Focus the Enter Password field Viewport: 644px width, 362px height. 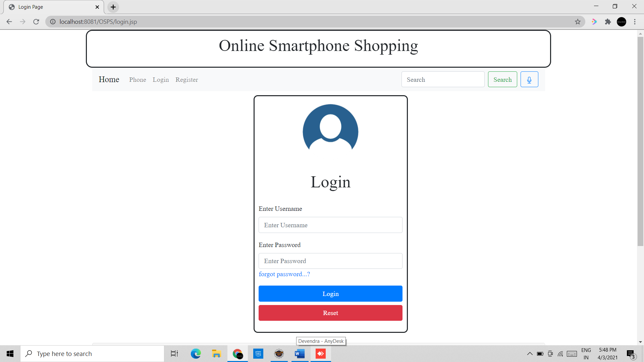[330, 261]
